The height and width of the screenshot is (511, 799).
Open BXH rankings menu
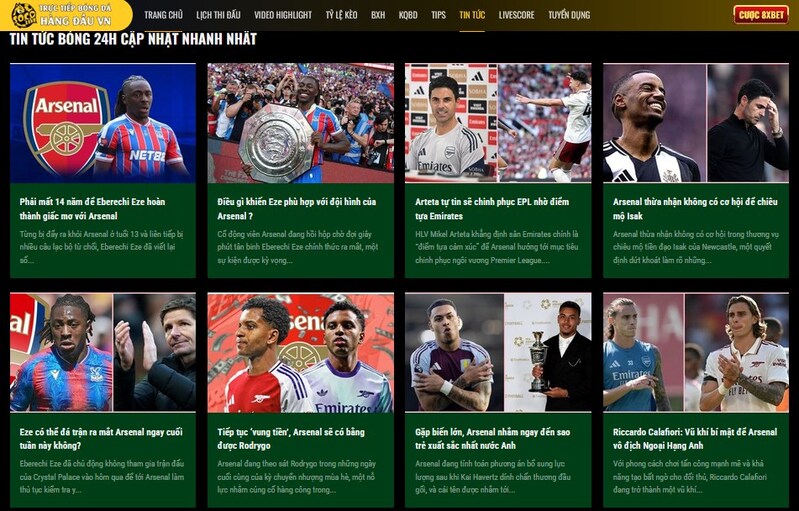[378, 15]
